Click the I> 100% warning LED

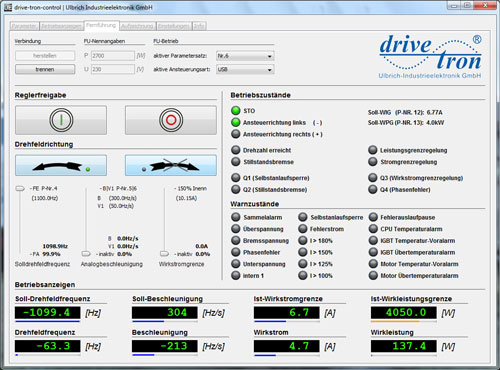(x=303, y=275)
